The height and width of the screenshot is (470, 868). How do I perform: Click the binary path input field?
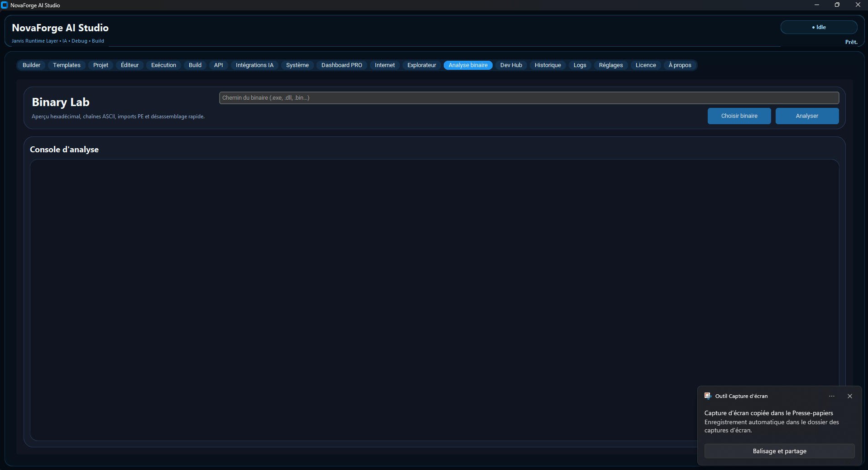(529, 98)
